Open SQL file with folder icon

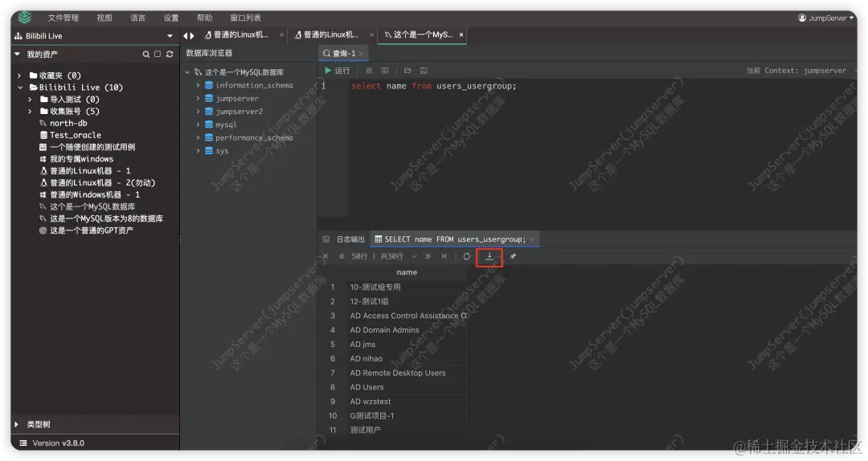pyautogui.click(x=407, y=71)
